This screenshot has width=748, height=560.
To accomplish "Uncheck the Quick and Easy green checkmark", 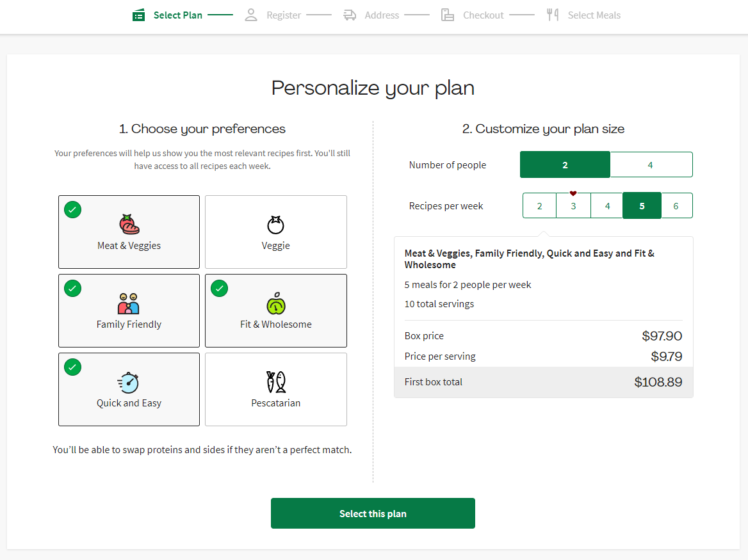I will [73, 367].
